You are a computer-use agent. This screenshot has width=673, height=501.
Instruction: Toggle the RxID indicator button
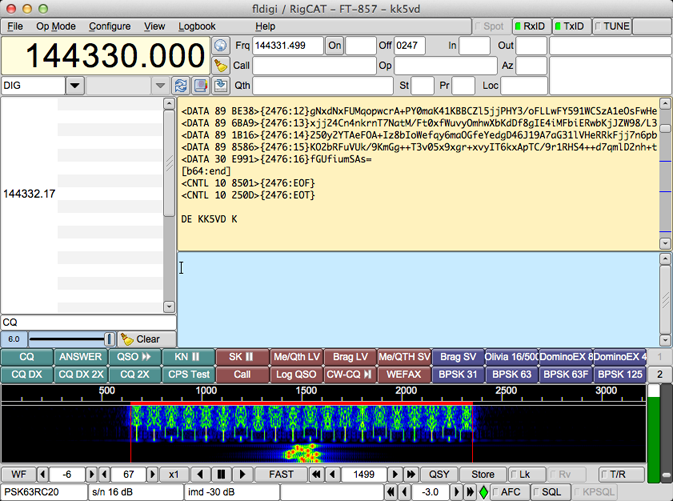(x=530, y=26)
